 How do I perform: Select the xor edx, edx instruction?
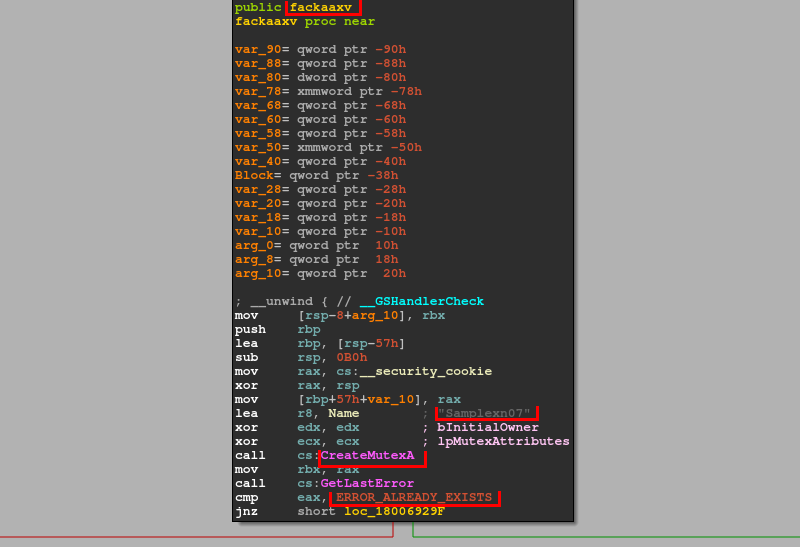click(297, 427)
